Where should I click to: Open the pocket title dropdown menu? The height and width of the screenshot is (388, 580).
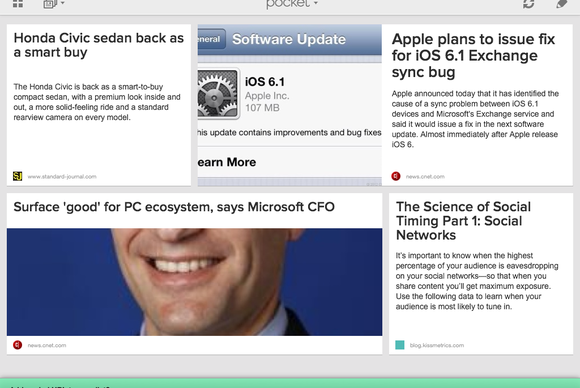click(x=292, y=4)
